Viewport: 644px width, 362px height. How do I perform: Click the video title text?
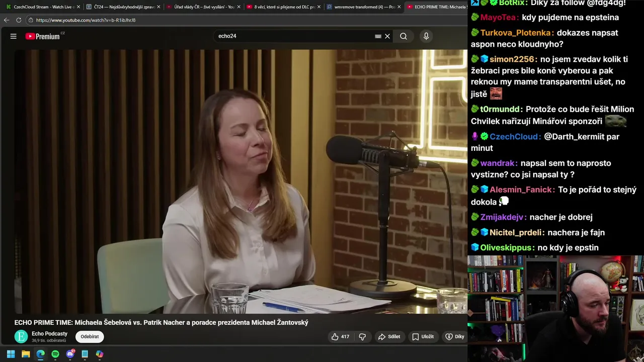(161, 322)
